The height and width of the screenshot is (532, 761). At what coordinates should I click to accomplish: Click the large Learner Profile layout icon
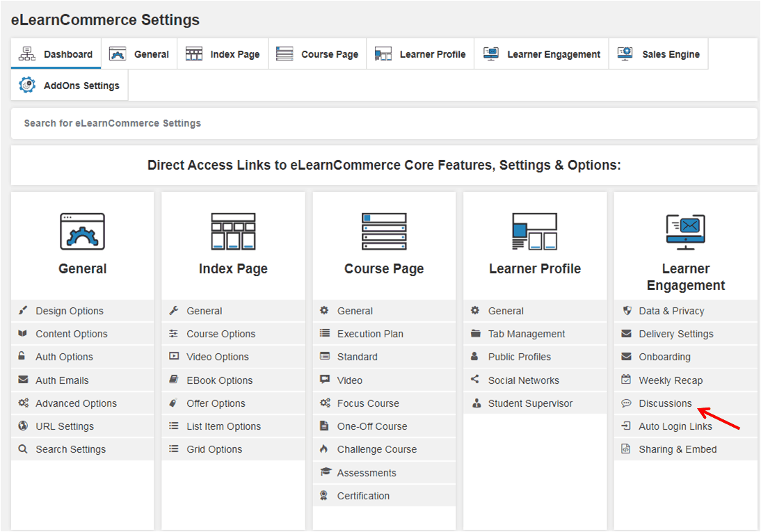coord(535,232)
